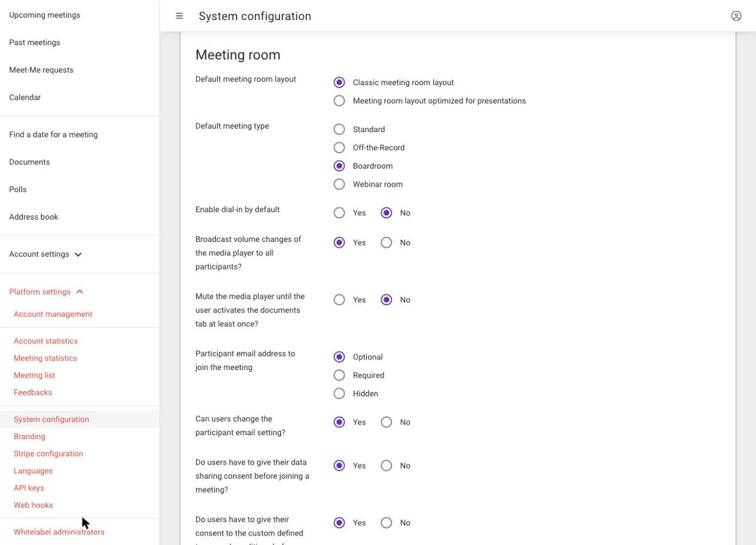Viewport: 756px width, 545px height.
Task: Open Find a date for a meeting
Action: (x=53, y=134)
